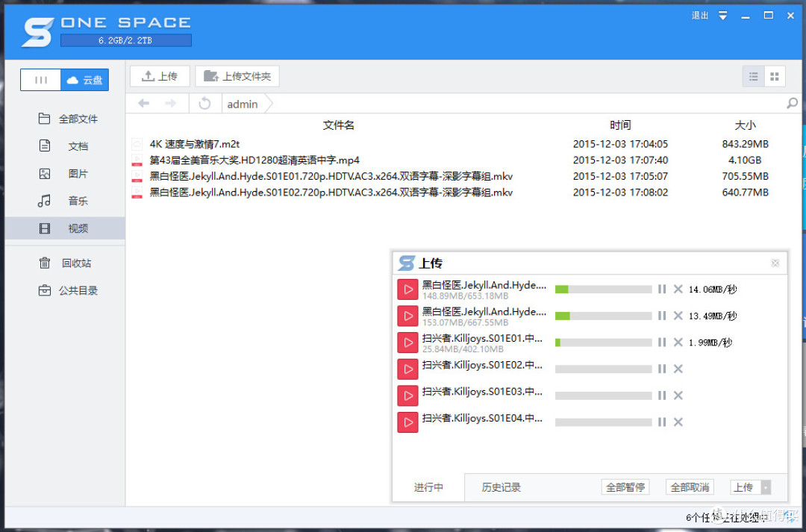Click video icon of Killjoys S01E01 upload
The height and width of the screenshot is (532, 806).
(x=407, y=342)
